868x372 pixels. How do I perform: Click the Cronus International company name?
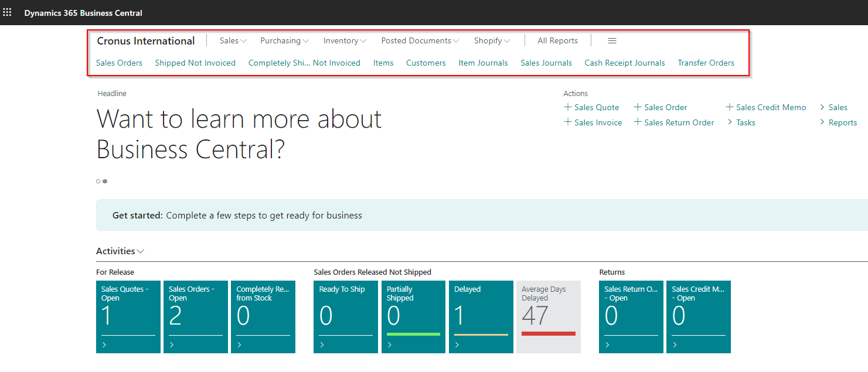(x=146, y=41)
